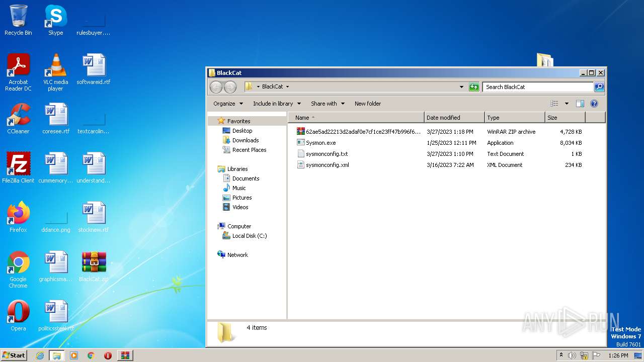This screenshot has width=644, height=362.
Task: Select BlackCat.zip archive on desktop
Action: 94,266
